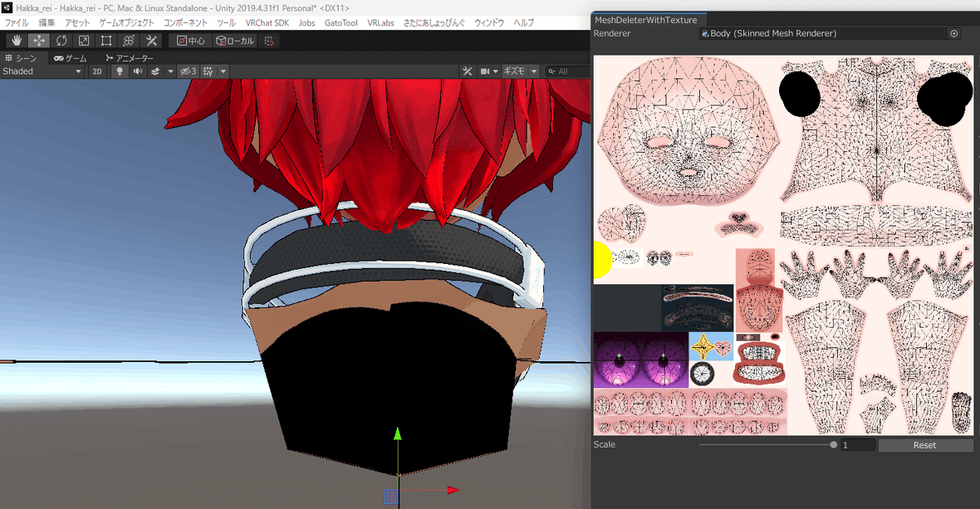Viewport: 980px width, 509px height.
Task: Toggle 2D view mode
Action: pyautogui.click(x=97, y=72)
